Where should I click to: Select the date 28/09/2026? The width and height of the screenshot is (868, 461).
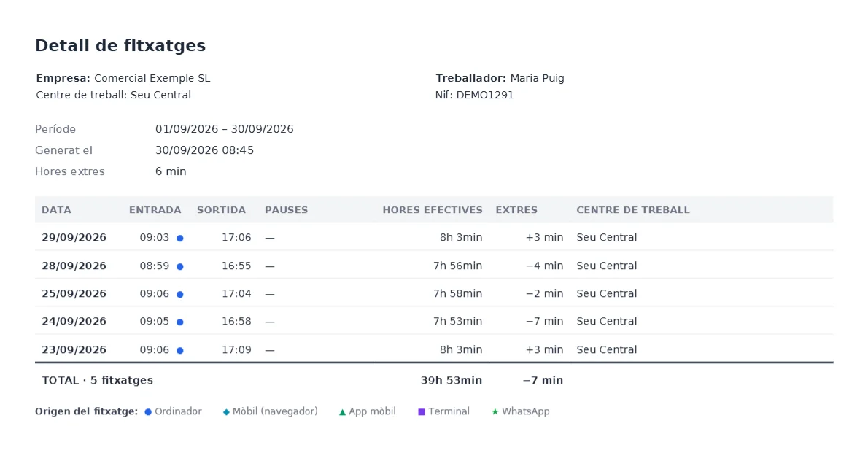tap(74, 266)
